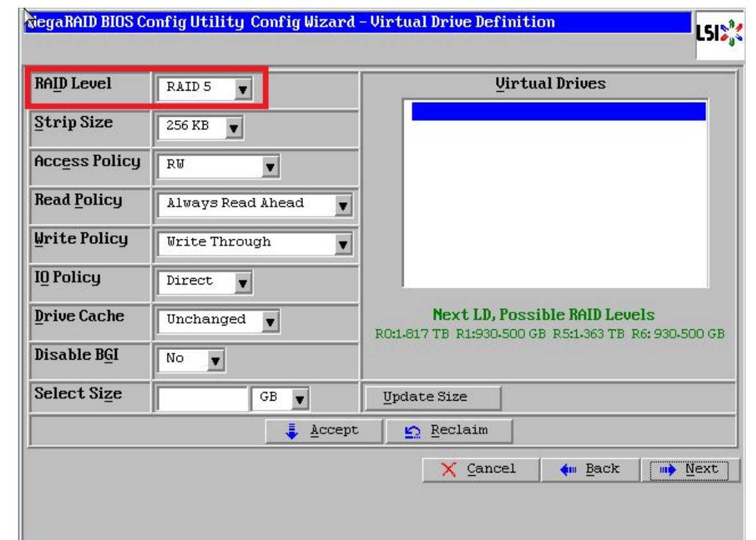Click the blue left-arrow icon on Back
756x540 pixels.
point(568,469)
